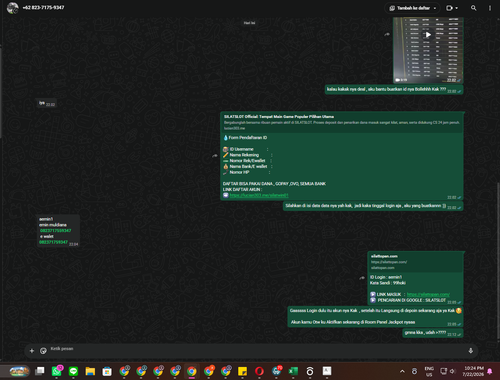Open the Windows taskbar search widget

(19, 371)
